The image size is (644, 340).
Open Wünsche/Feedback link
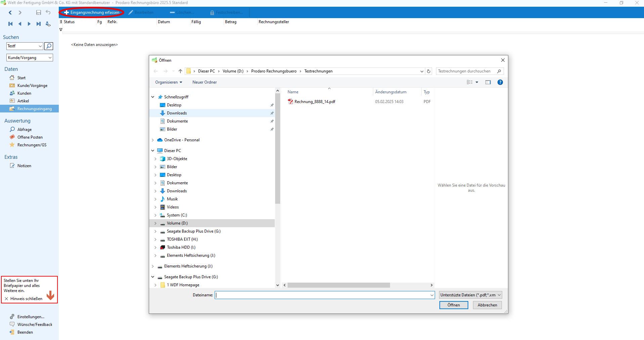click(35, 325)
